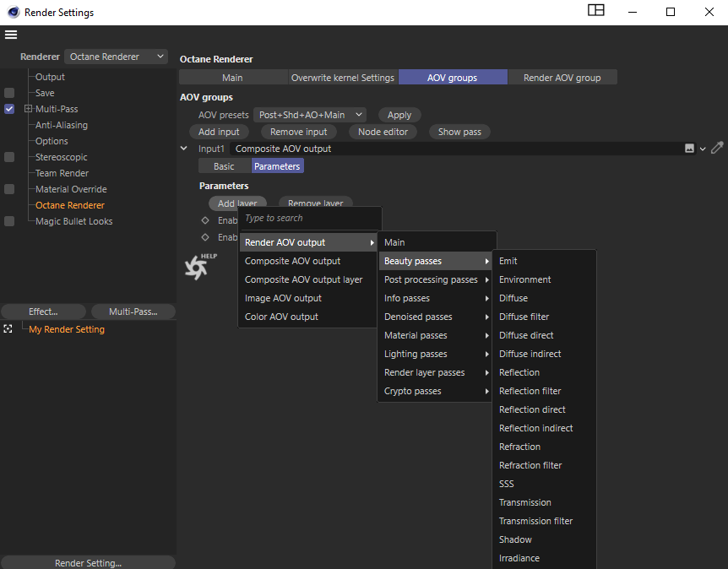728x569 pixels.
Task: Expand Lighting passes submenu
Action: coord(435,354)
